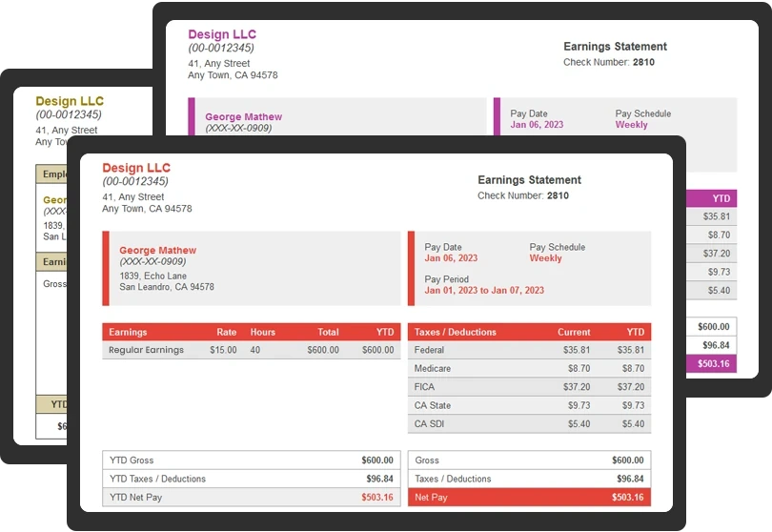Click 'YTD Taxes / Deductions' summary label
This screenshot has width=772, height=532.
157,479
